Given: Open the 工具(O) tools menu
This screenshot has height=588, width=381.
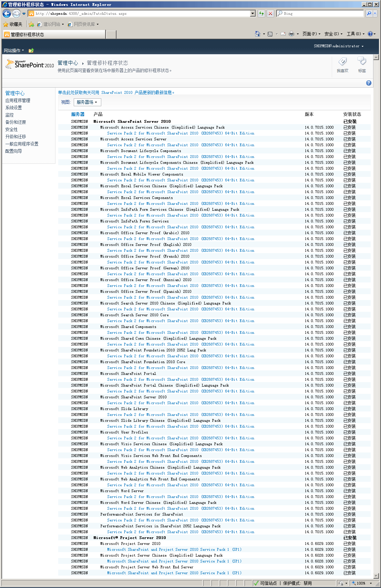Looking at the screenshot, I should (355, 34).
